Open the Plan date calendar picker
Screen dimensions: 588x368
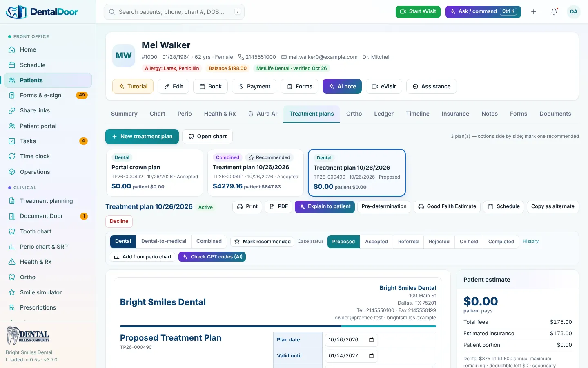pyautogui.click(x=371, y=340)
